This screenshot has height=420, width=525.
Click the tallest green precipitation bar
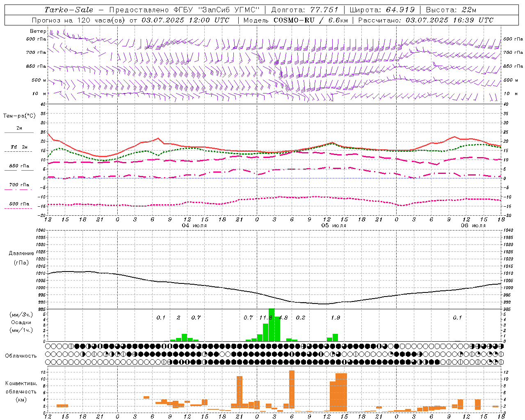272,325
